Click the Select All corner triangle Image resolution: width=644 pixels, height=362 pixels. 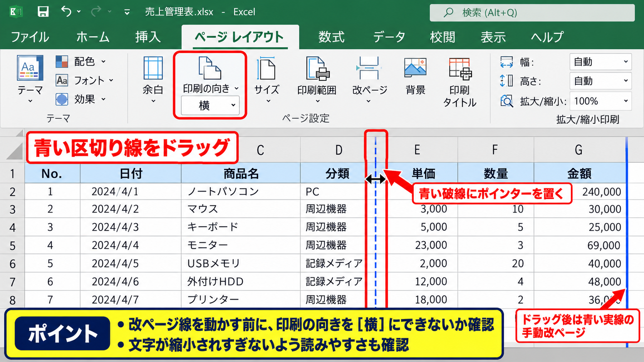click(15, 151)
